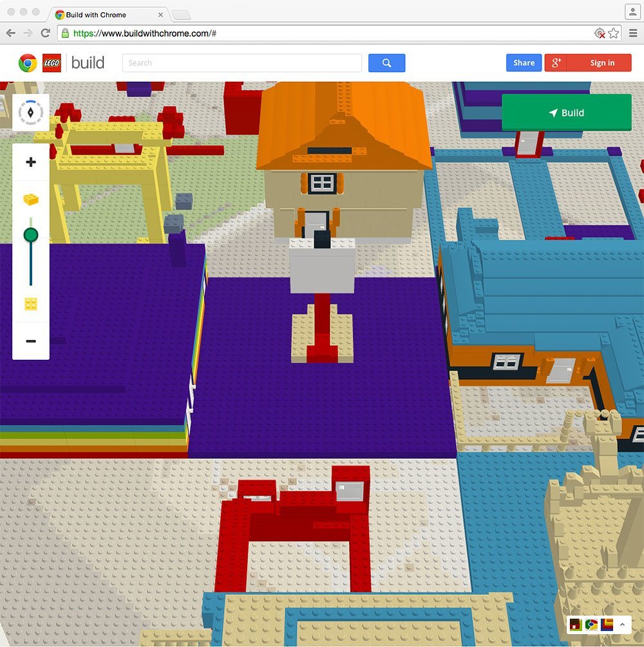Go back with browser back arrow

click(11, 33)
